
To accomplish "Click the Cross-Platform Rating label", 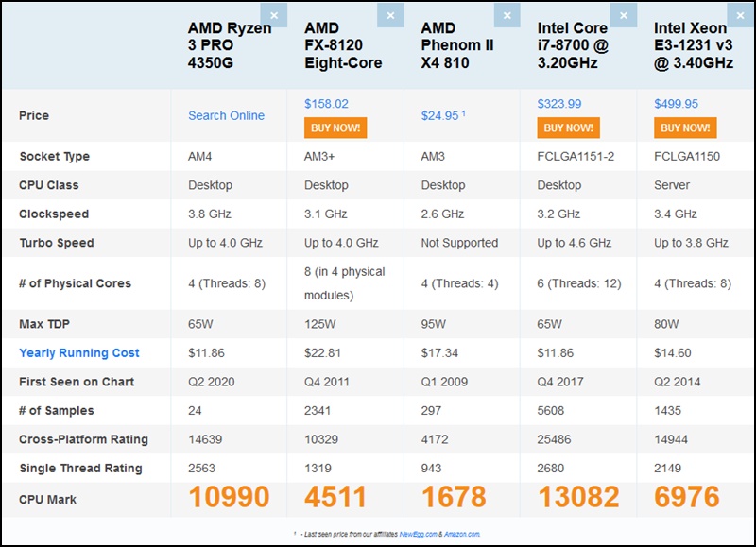I will (x=83, y=439).
